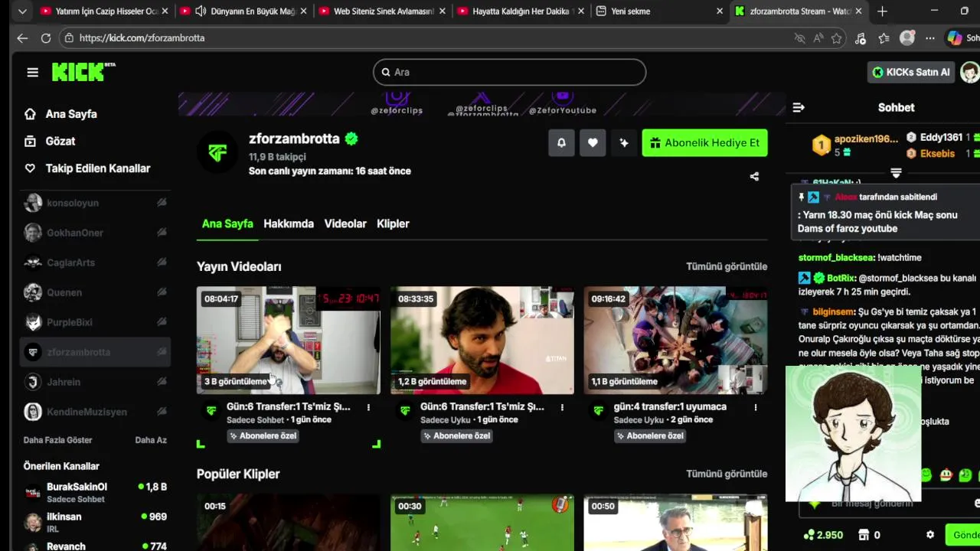Reload the page with the refresh icon
The height and width of the screenshot is (551, 980).
pos(46,37)
